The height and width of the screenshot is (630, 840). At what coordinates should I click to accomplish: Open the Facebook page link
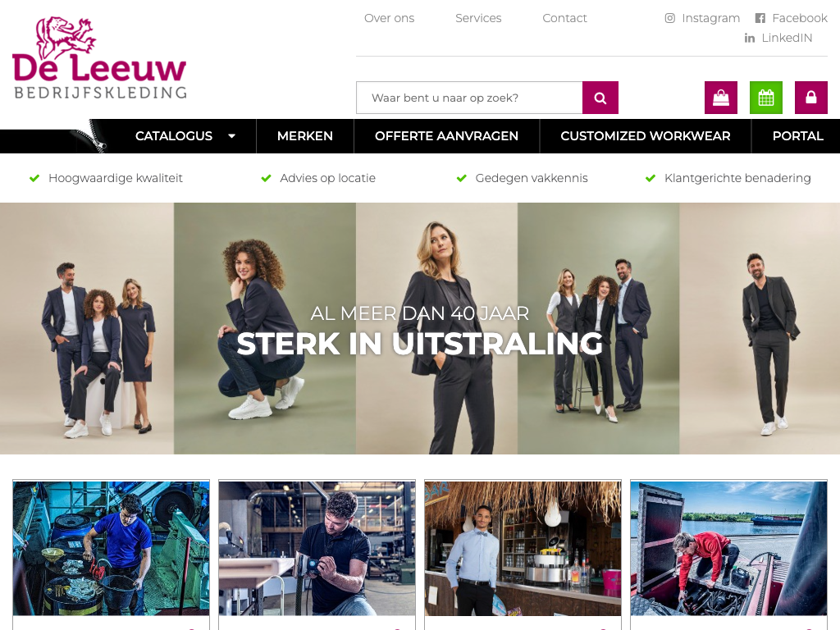[792, 18]
